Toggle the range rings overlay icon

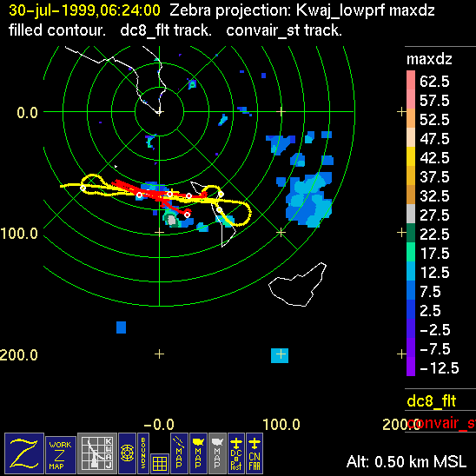127,453
